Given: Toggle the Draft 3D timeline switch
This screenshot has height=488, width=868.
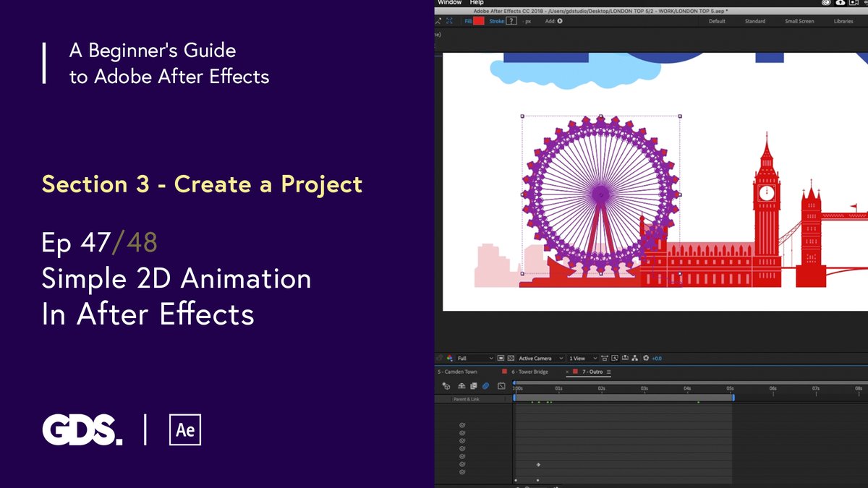Looking at the screenshot, I should coord(446,386).
